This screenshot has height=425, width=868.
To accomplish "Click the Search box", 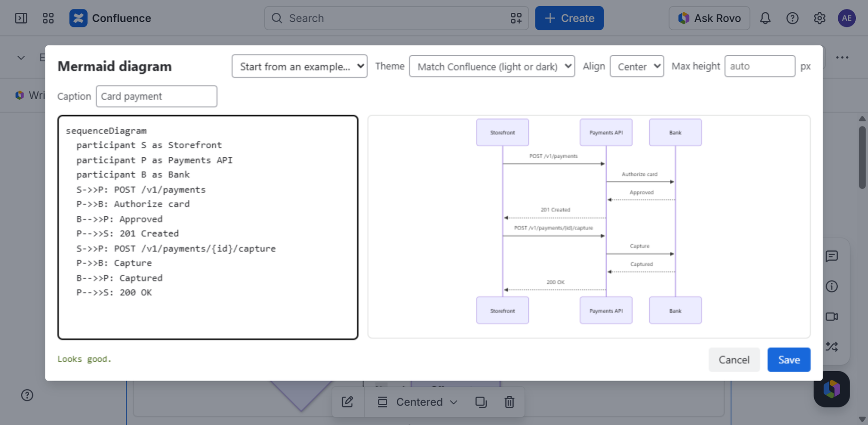I will tap(396, 18).
